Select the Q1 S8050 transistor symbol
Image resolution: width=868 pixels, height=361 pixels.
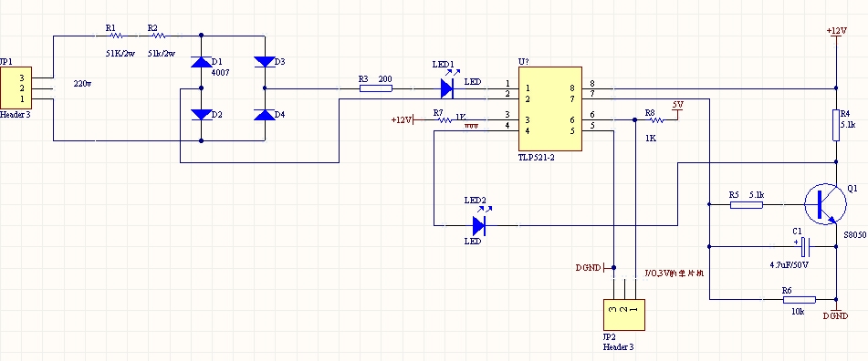click(x=825, y=204)
